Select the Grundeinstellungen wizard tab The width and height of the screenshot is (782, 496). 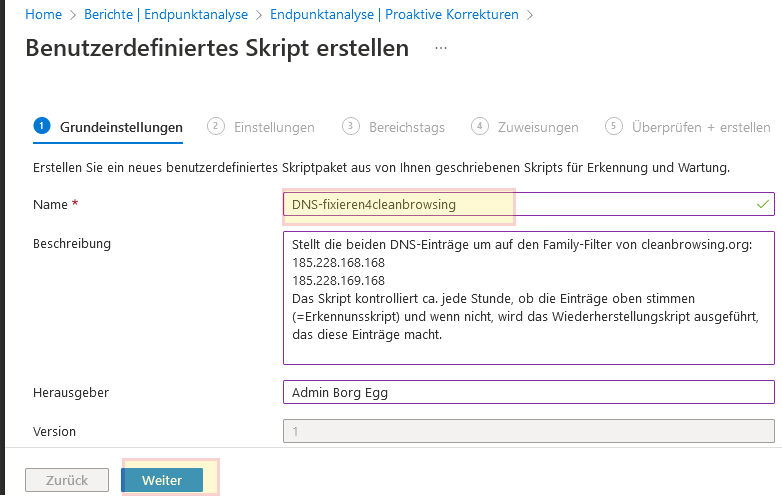click(x=121, y=127)
